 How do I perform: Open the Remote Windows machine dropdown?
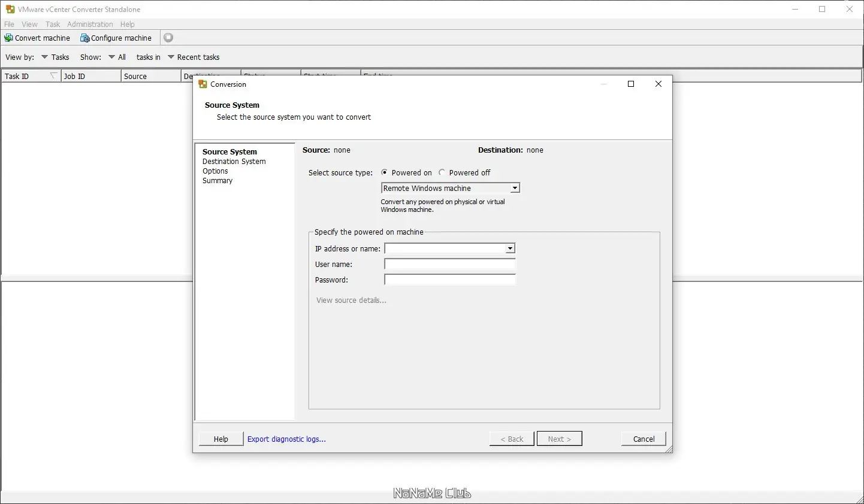(x=450, y=188)
